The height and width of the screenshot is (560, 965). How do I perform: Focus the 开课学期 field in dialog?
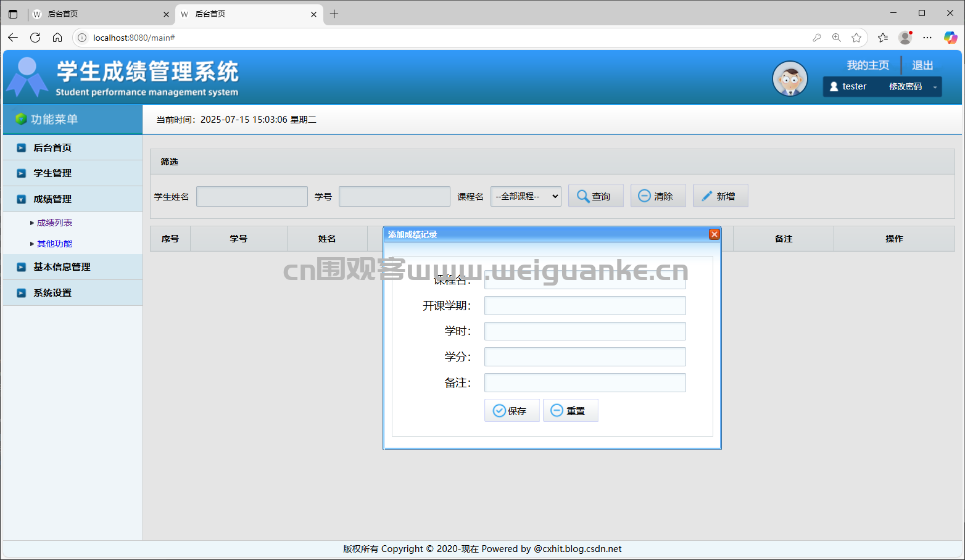pos(585,305)
